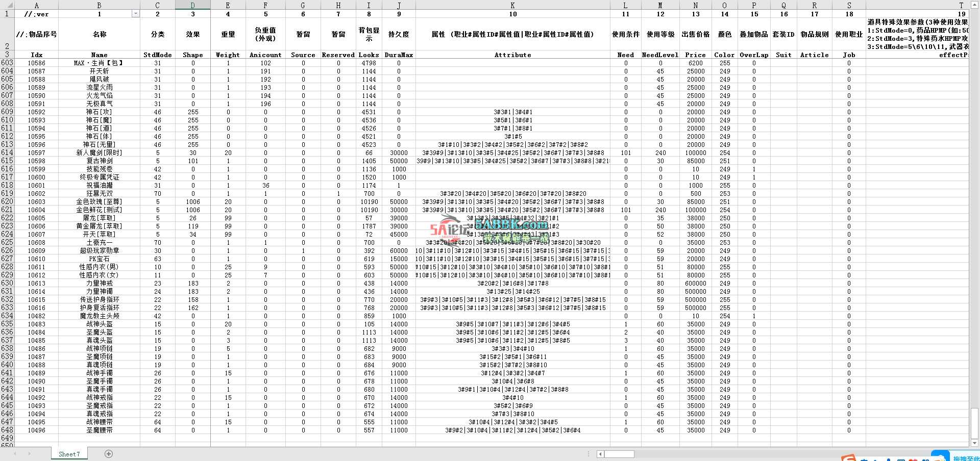Click the price cell '6200'
The height and width of the screenshot is (461, 980).
(x=695, y=63)
